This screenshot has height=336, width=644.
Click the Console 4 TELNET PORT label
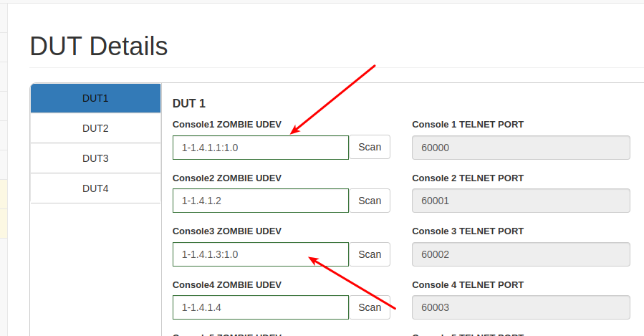tap(468, 285)
